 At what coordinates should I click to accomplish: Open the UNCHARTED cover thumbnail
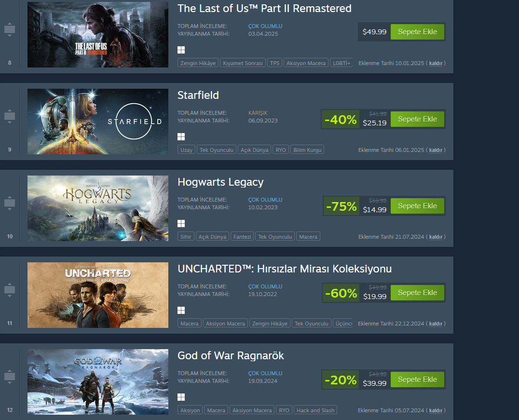tap(98, 295)
